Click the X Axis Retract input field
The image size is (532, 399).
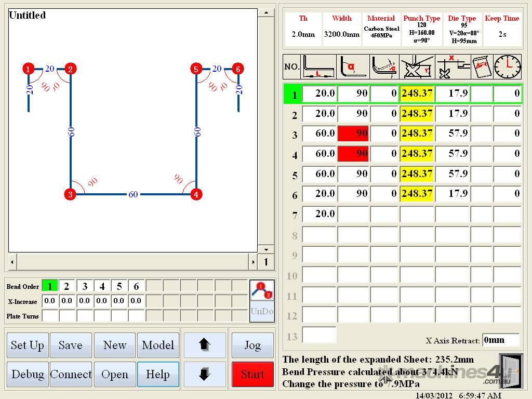[500, 340]
